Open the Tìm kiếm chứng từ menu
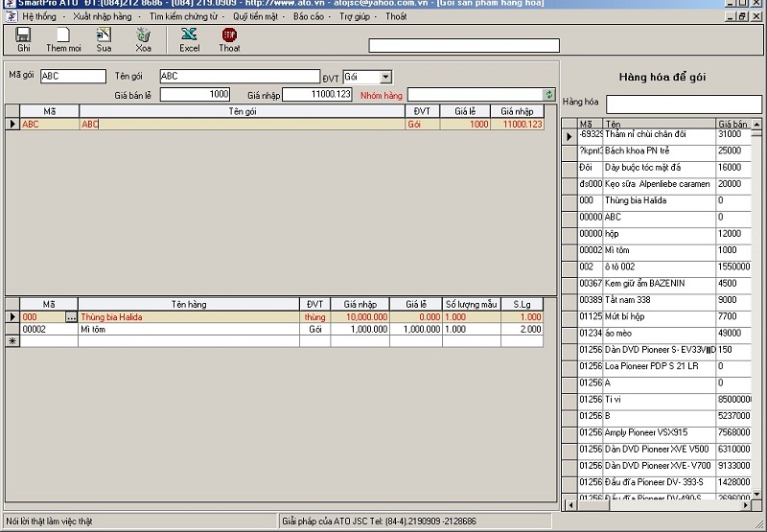Screen dimensions: 767x532 click(x=183, y=16)
